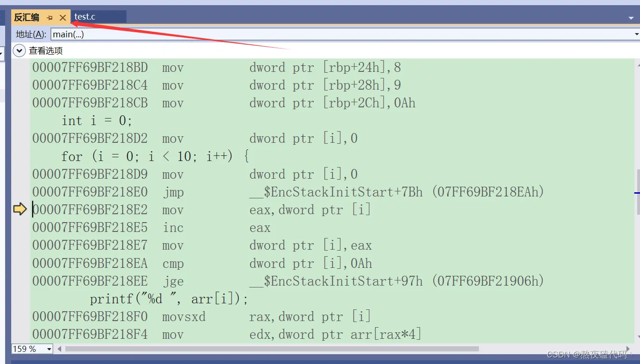The width and height of the screenshot is (640, 364).
Task: Click operand edx,dword ptr arr[rax*4]
Action: click(336, 335)
